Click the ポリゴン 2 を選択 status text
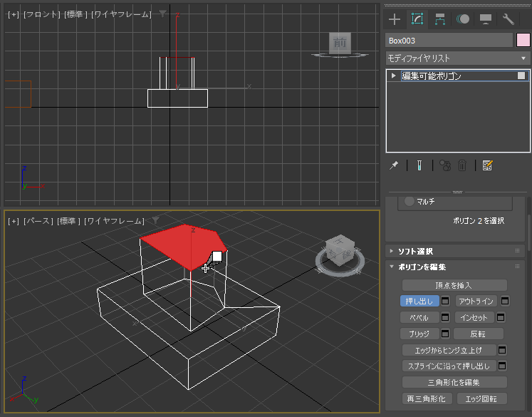This screenshot has width=532, height=417. click(479, 221)
